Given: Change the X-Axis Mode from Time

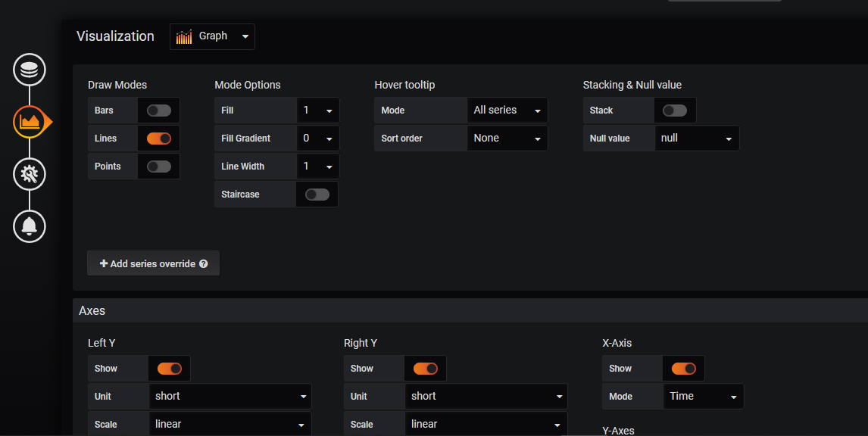Looking at the screenshot, I should pyautogui.click(x=704, y=397).
